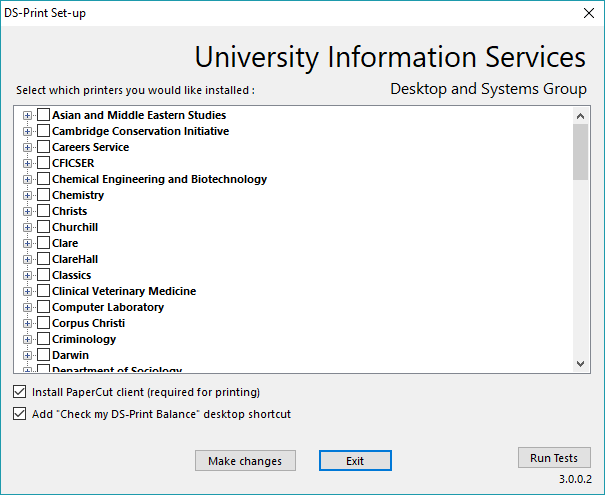Viewport: 605px width, 495px height.
Task: Select the Corpus Christi label
Action: click(x=89, y=323)
